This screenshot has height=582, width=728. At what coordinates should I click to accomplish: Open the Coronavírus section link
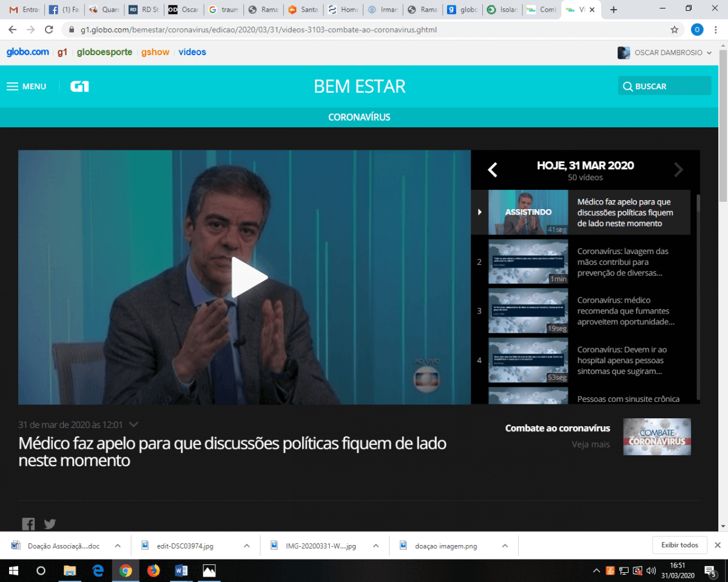[x=359, y=117]
